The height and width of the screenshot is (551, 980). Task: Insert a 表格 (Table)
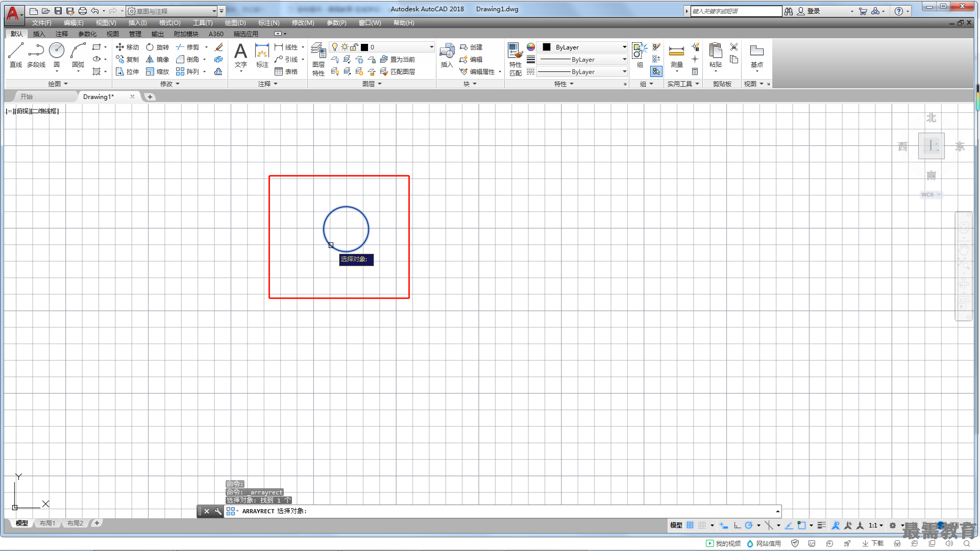286,71
